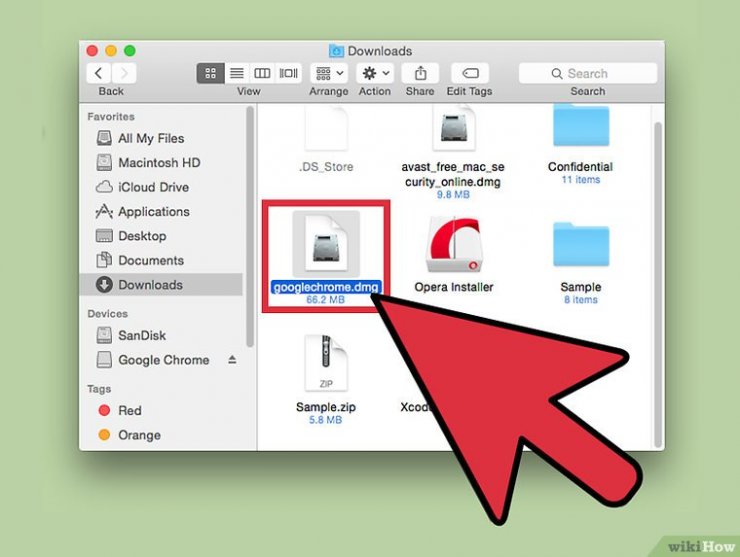The height and width of the screenshot is (557, 740).
Task: Click the Share toolbar button
Action: (x=420, y=73)
